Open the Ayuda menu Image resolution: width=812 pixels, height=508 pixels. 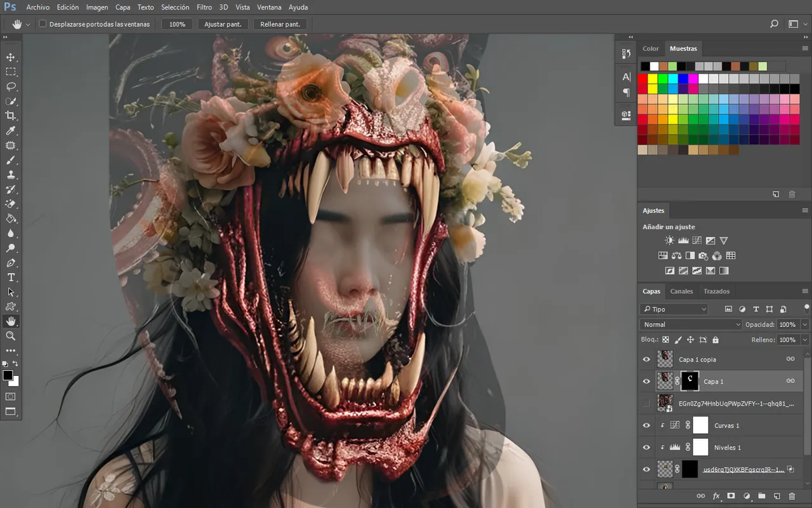(298, 7)
